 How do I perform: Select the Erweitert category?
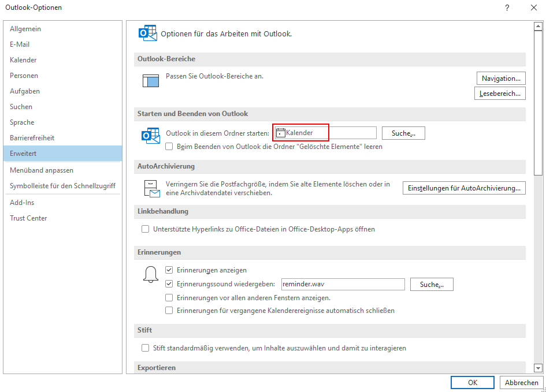point(62,154)
